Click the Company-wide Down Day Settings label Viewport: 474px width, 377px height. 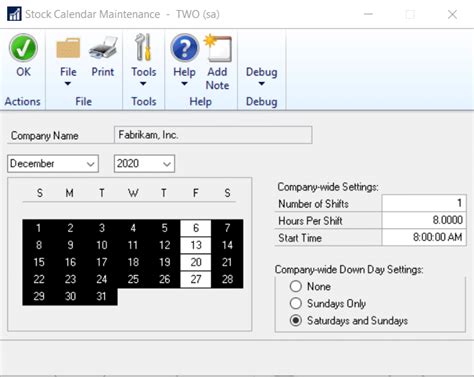[x=349, y=269]
